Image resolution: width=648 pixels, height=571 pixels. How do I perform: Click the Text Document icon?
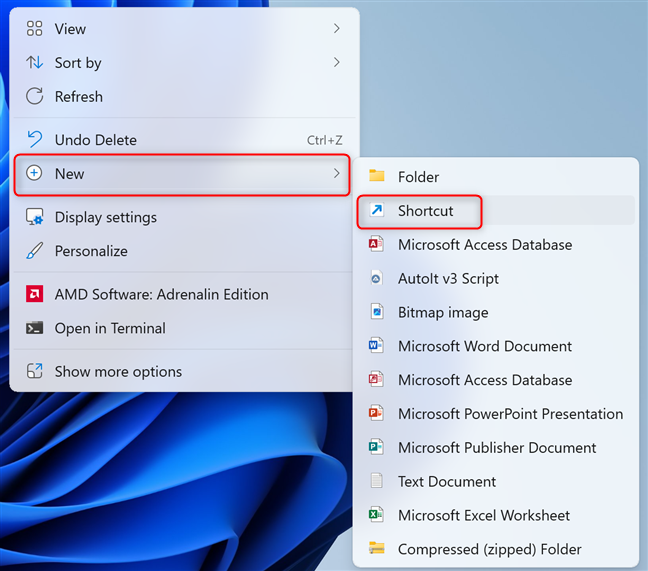(376, 481)
